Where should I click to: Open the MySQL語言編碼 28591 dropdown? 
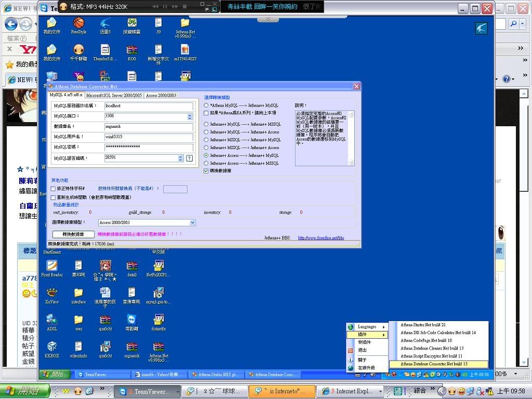pos(180,158)
